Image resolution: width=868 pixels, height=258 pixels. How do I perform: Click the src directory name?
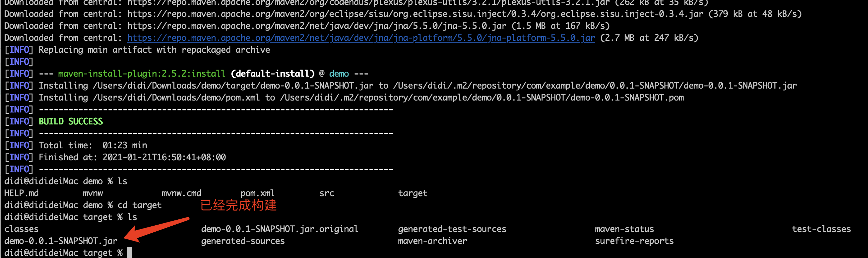coord(327,193)
